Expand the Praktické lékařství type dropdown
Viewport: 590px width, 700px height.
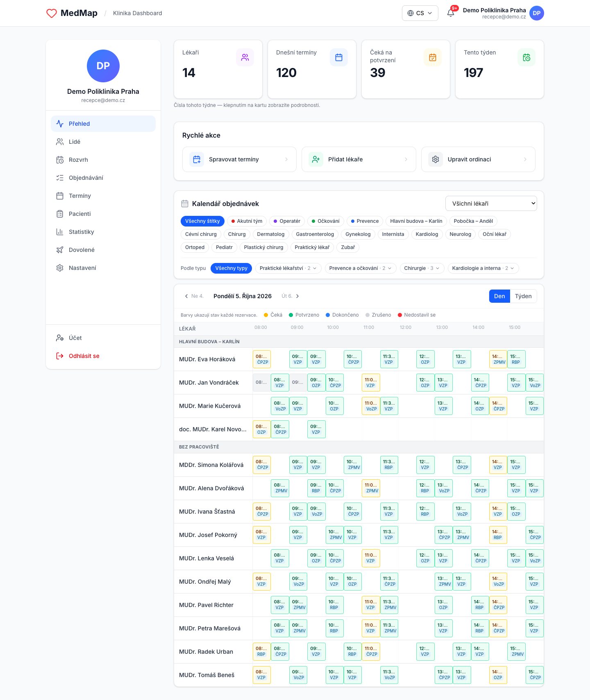point(288,268)
